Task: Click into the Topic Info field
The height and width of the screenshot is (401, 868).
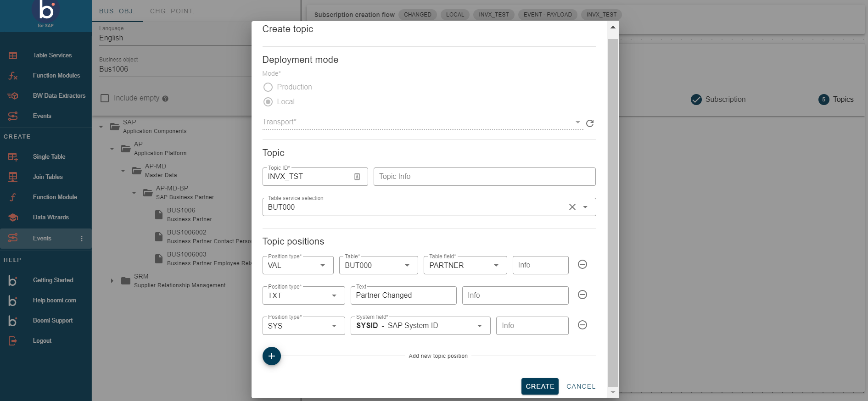Action: coord(484,177)
